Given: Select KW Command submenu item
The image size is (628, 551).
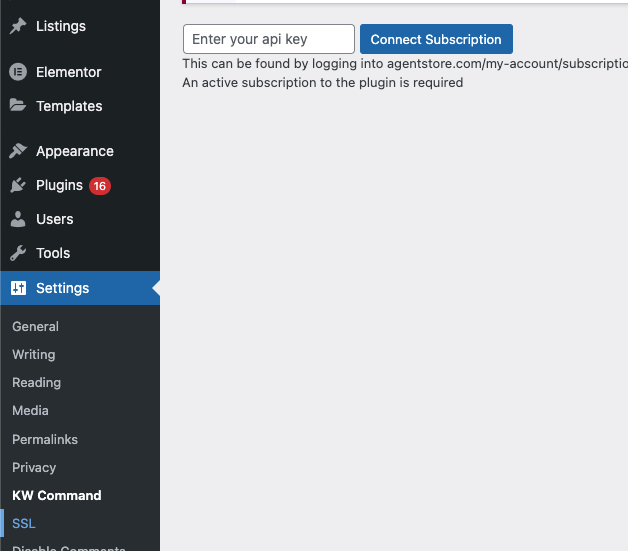Looking at the screenshot, I should click(56, 495).
